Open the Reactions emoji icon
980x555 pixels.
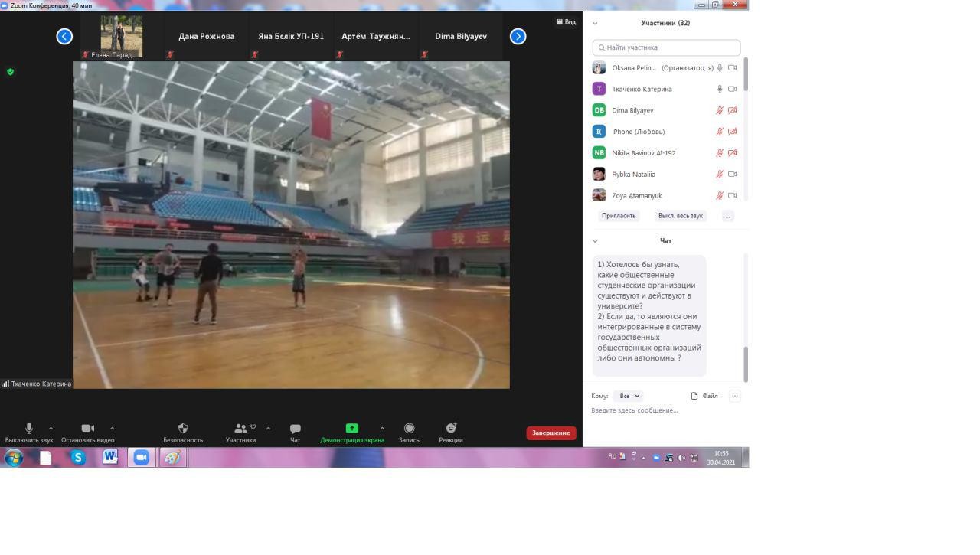point(450,429)
